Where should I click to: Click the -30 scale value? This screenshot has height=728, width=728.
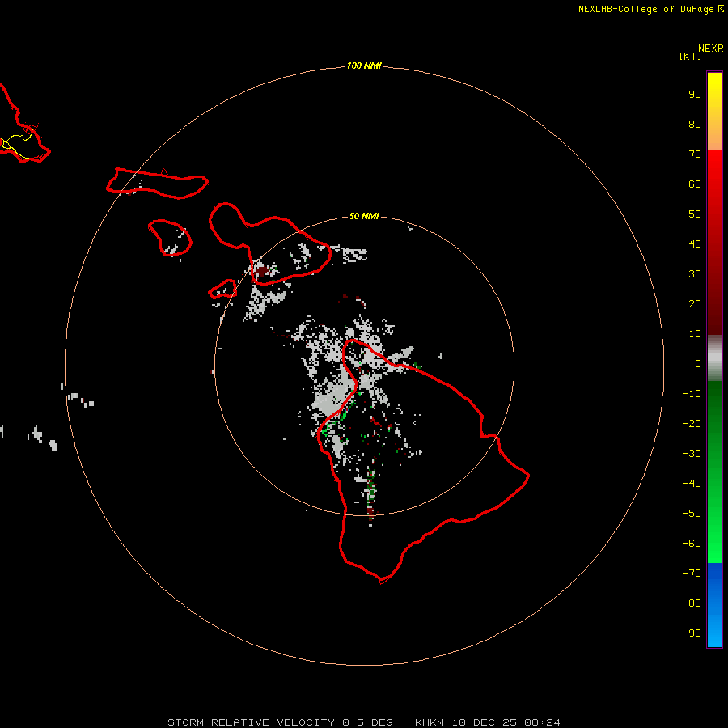(692, 454)
